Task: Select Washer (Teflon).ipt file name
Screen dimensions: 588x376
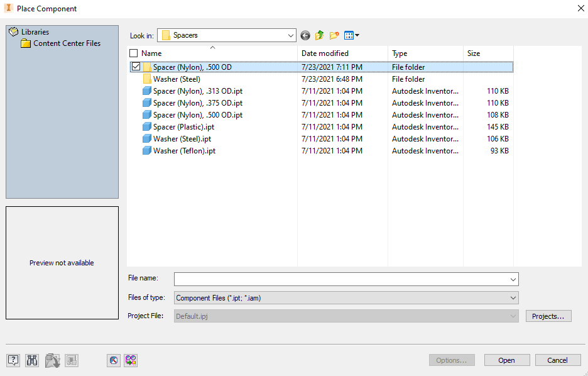Action: tap(184, 151)
